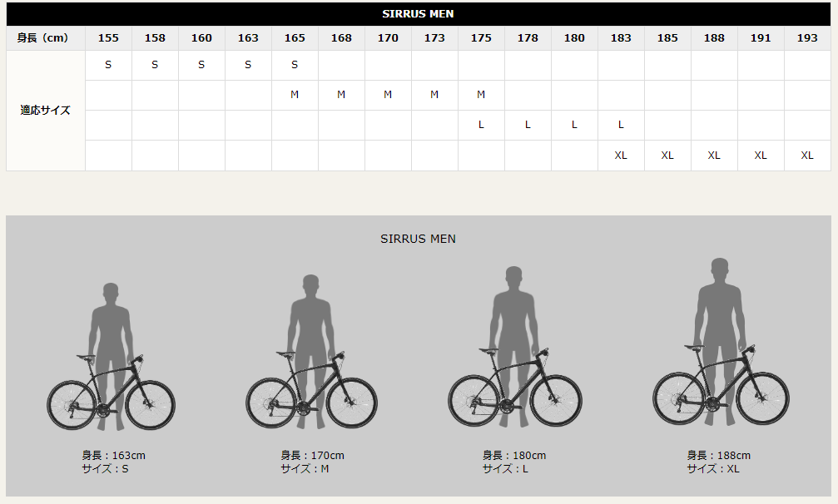Screen dimensions: 838x504
Task: Click the 193 height column header
Action: pyautogui.click(x=806, y=38)
